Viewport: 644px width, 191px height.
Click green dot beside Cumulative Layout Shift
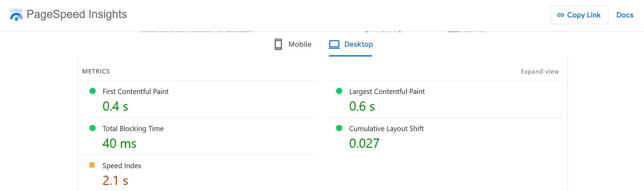point(339,128)
